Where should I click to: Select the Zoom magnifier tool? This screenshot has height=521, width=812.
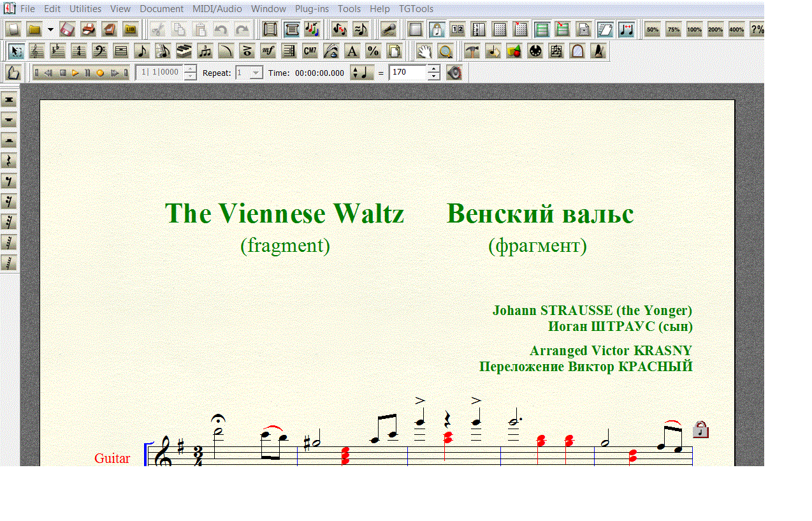(x=446, y=51)
